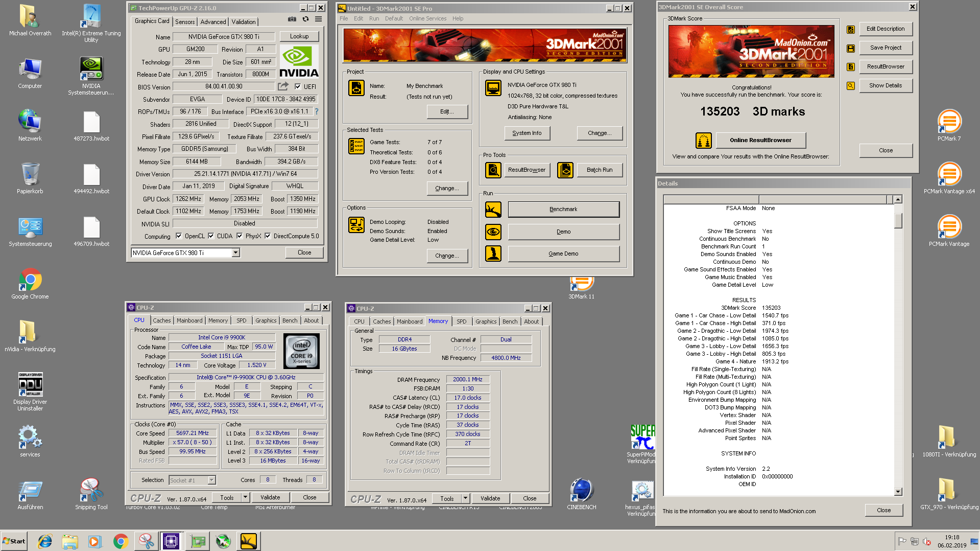
Task: Click the GPU-Z screenshot camera icon
Action: coord(292,19)
